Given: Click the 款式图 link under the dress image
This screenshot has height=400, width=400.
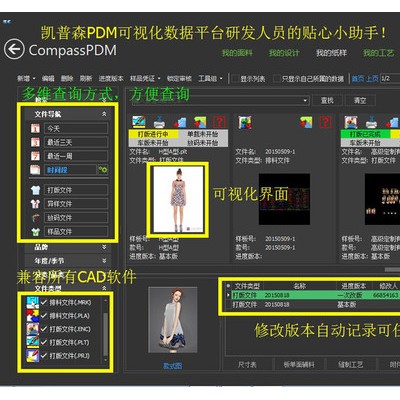Looking at the screenshot, I should click(x=173, y=366).
